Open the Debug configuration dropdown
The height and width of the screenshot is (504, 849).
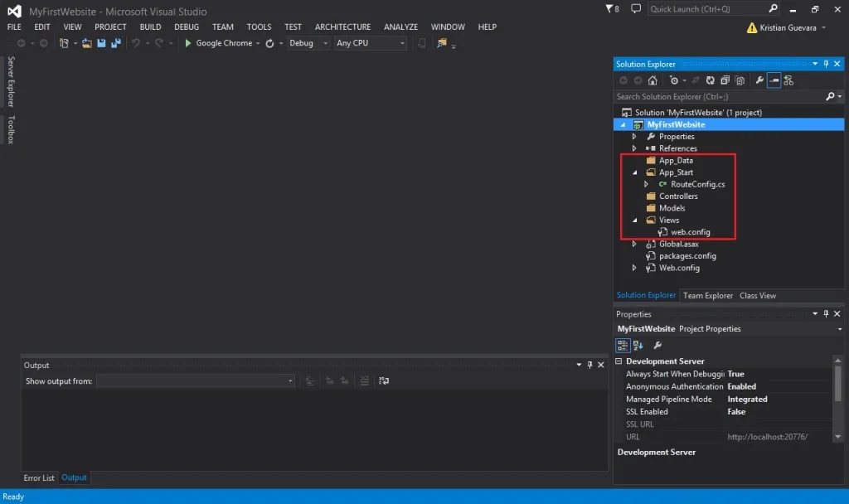point(325,43)
